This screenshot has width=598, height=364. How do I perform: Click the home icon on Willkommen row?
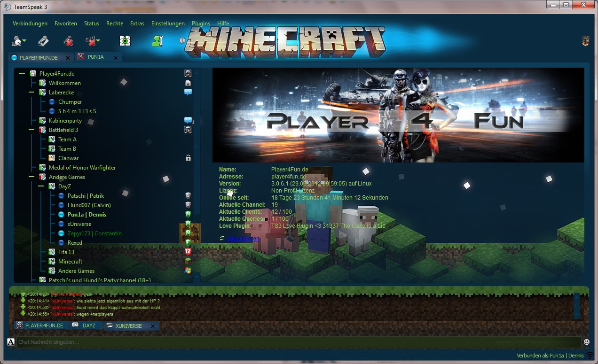point(188,83)
